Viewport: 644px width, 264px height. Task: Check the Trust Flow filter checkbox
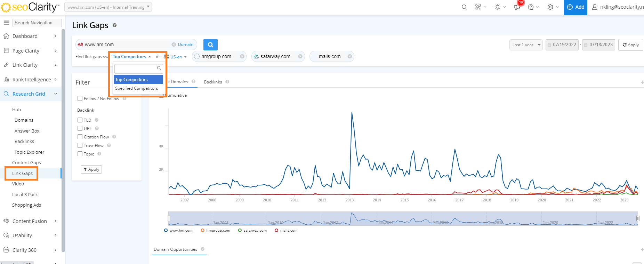tap(80, 145)
